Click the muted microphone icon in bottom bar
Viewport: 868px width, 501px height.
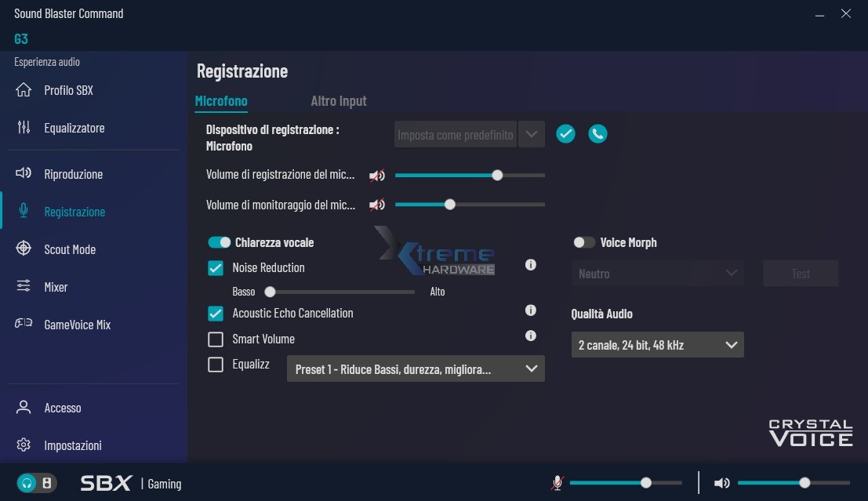click(x=557, y=483)
